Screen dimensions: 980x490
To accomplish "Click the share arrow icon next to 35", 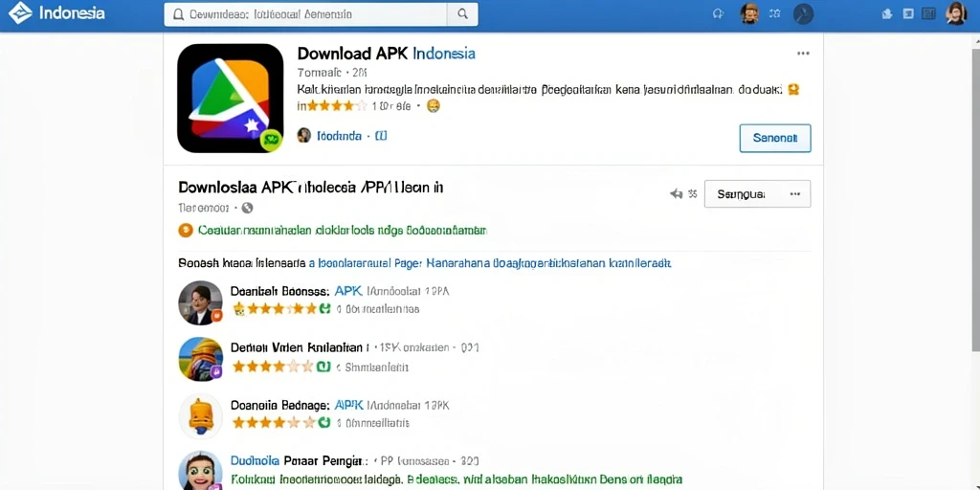I will coord(677,193).
